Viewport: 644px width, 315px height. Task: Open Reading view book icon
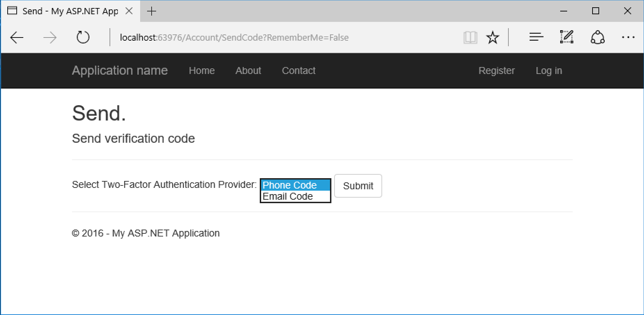(470, 37)
